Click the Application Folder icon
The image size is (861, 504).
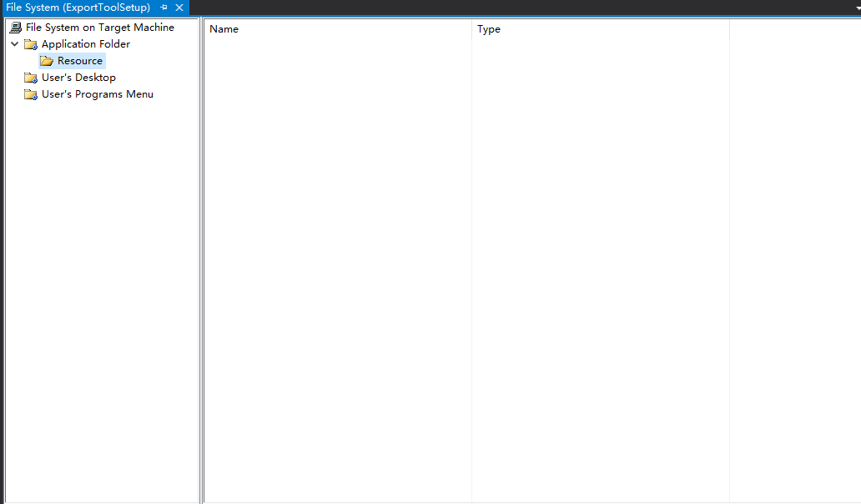coord(31,44)
